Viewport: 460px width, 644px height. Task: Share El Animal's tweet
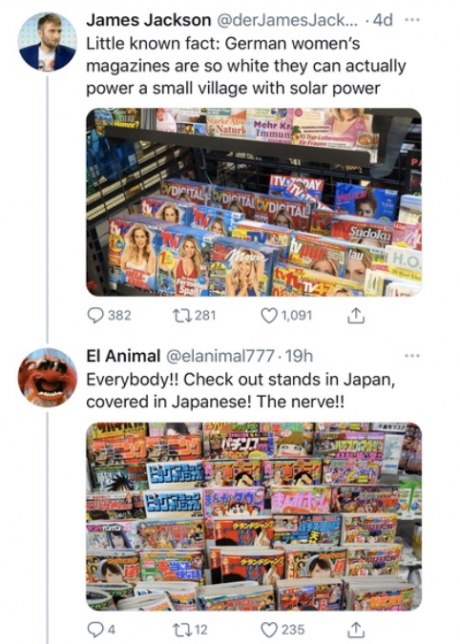pos(356,629)
